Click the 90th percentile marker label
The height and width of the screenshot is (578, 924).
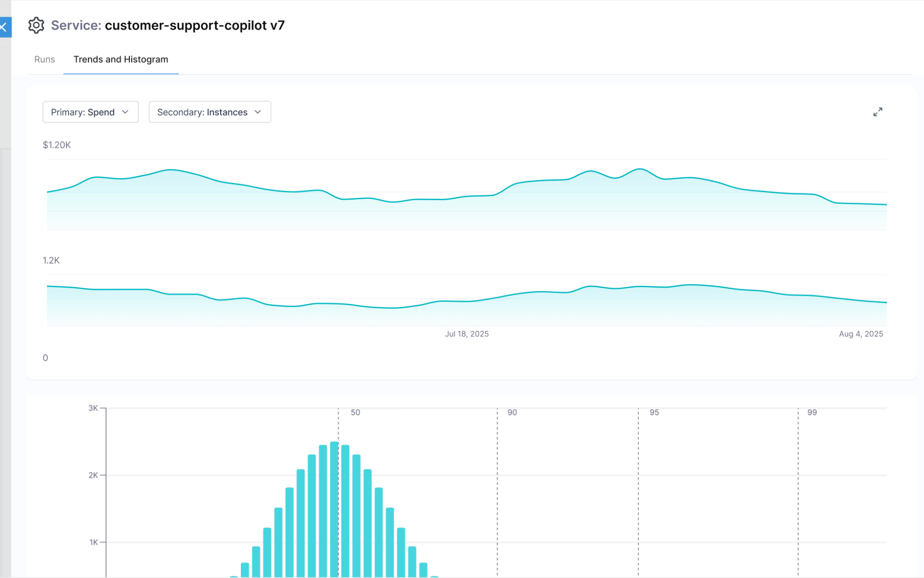512,413
